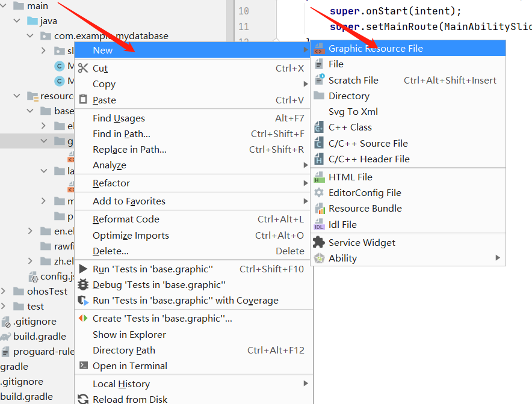
Task: Open the Local History submenu arrow
Action: pyautogui.click(x=306, y=384)
